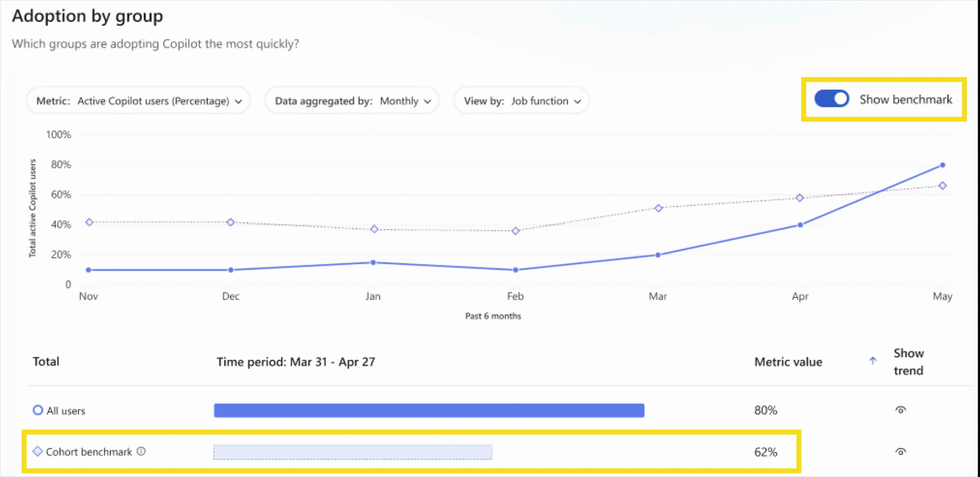Click the May benchmark diamond point
980x477 pixels.
point(942,186)
